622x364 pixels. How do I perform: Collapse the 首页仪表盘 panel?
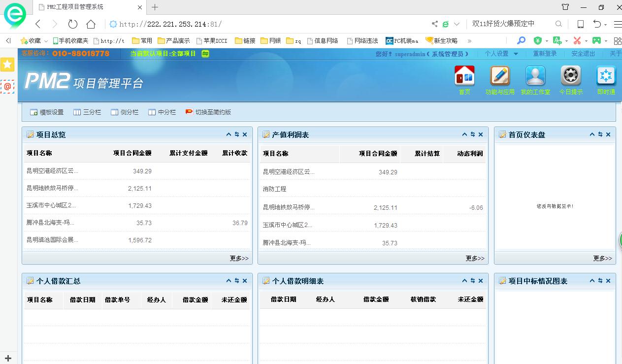(x=592, y=134)
